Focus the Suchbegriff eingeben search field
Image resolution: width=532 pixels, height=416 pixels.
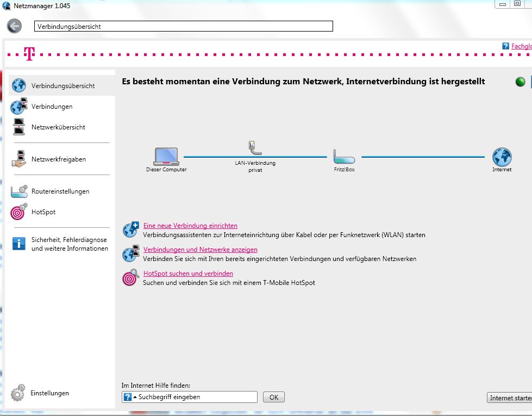click(190, 397)
